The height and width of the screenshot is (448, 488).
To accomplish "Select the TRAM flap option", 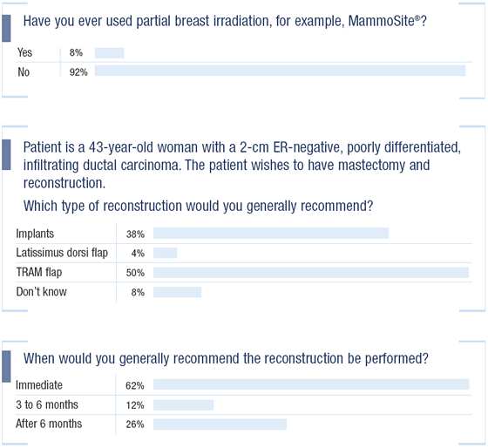I will [x=39, y=273].
